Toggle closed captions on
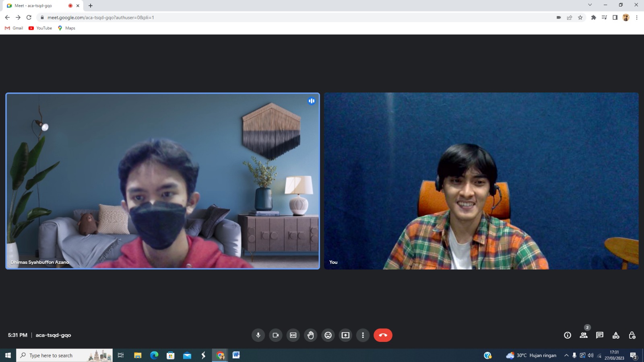Viewport: 644px width, 362px height. point(293,335)
